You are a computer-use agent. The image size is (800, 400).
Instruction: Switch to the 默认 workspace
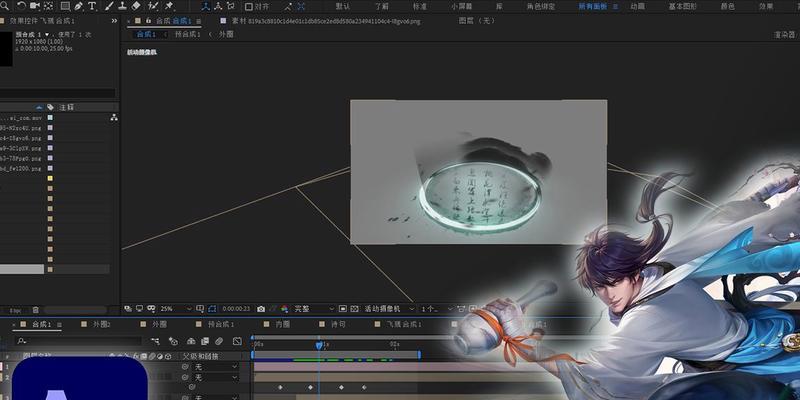(x=342, y=6)
